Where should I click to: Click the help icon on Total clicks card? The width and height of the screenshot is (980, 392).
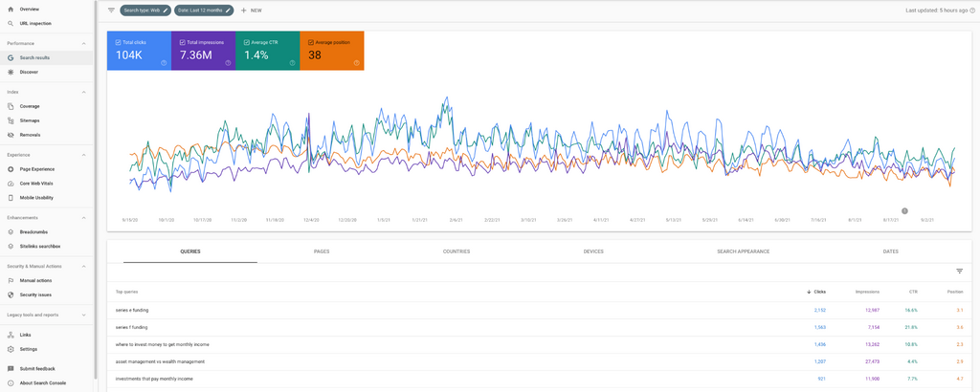[165, 63]
